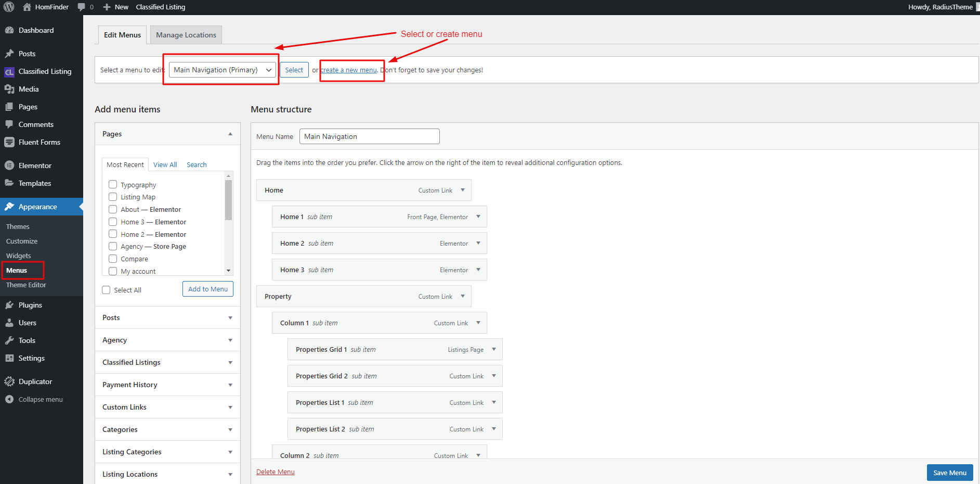This screenshot has height=484, width=980.
Task: Open the Main Navigation (Primary) menu dropdown
Action: 223,70
